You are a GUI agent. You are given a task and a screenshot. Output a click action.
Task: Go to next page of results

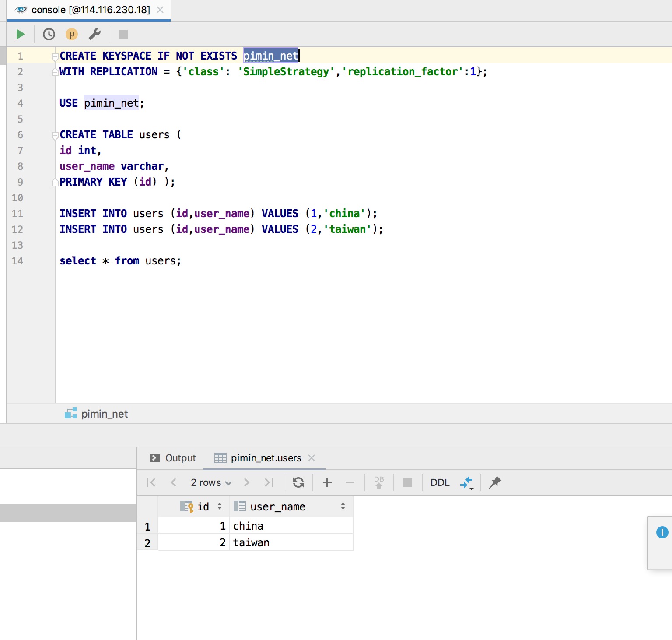(x=247, y=482)
